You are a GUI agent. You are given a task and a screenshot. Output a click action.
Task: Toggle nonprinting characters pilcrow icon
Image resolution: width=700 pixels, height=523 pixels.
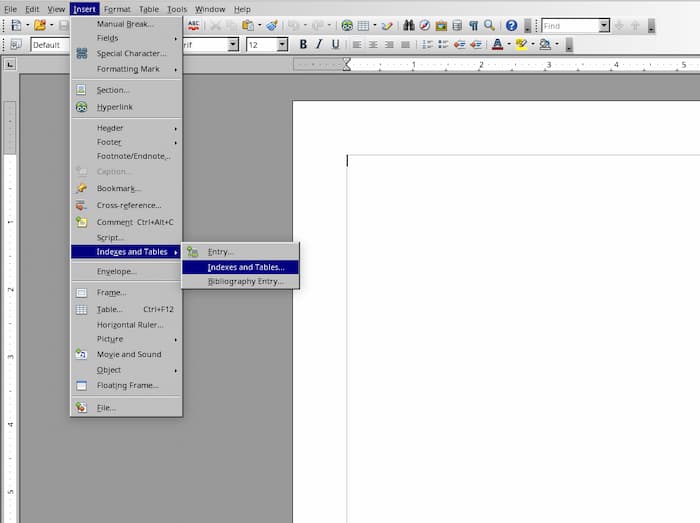point(473,25)
